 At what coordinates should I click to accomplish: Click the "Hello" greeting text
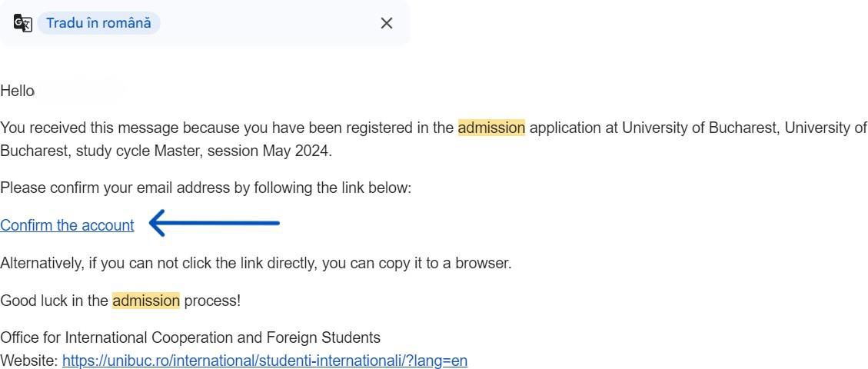click(17, 91)
